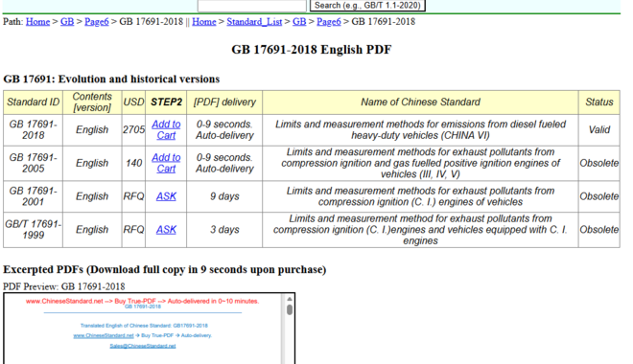Click the Search (e.g., GB/T 1.1-2020) button
This screenshot has width=633, height=364.
pyautogui.click(x=367, y=5)
